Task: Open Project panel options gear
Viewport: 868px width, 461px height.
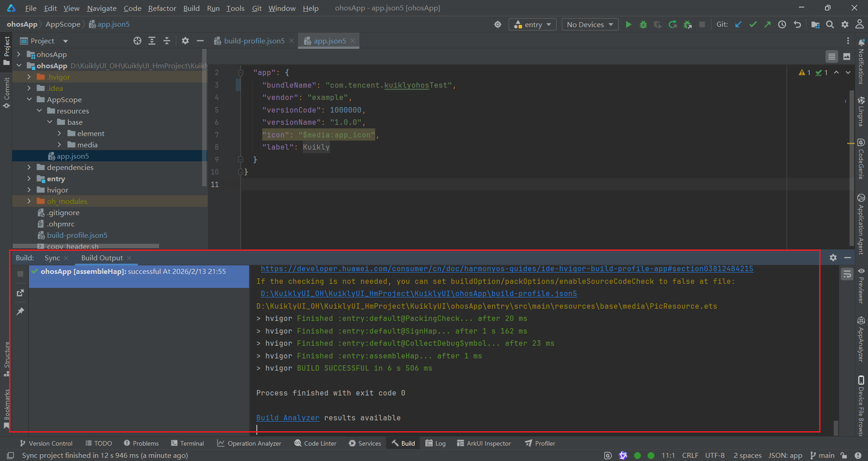Action: point(185,41)
